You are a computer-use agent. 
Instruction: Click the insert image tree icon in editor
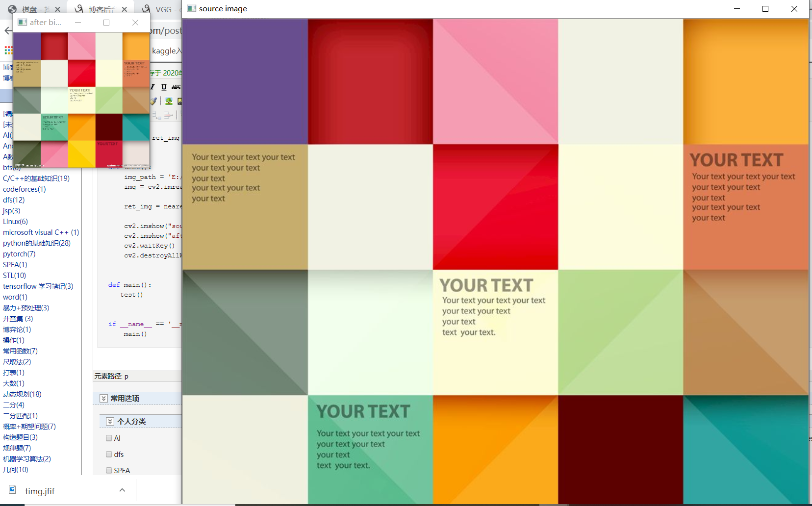point(169,101)
